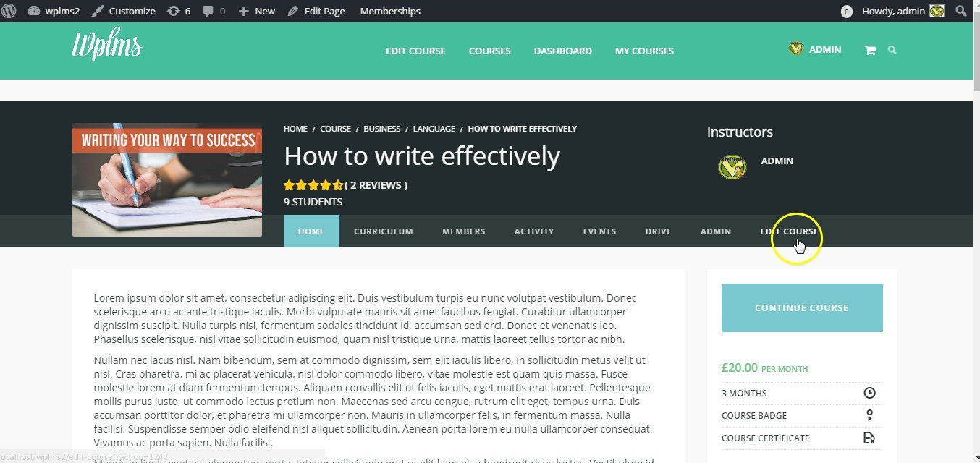The height and width of the screenshot is (463, 980).
Task: Click the Course Badge ribbon icon
Action: [869, 415]
